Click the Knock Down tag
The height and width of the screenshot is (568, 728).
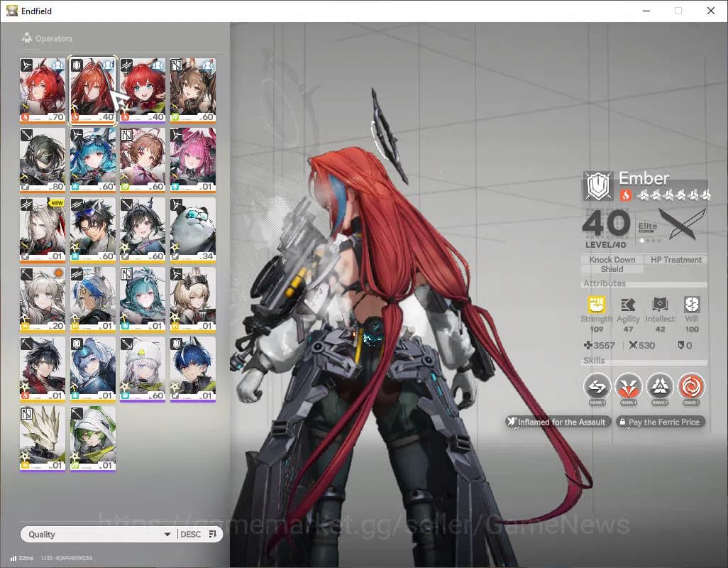coord(612,260)
